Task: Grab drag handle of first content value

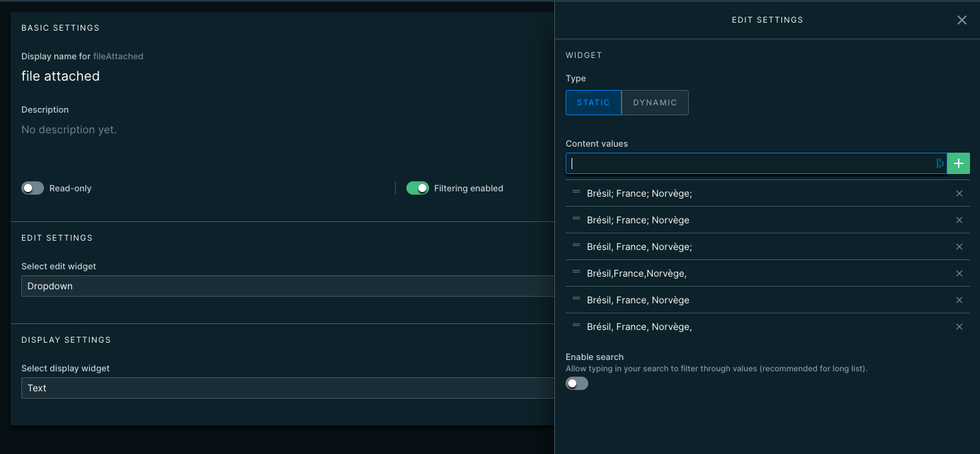Action: [x=576, y=192]
